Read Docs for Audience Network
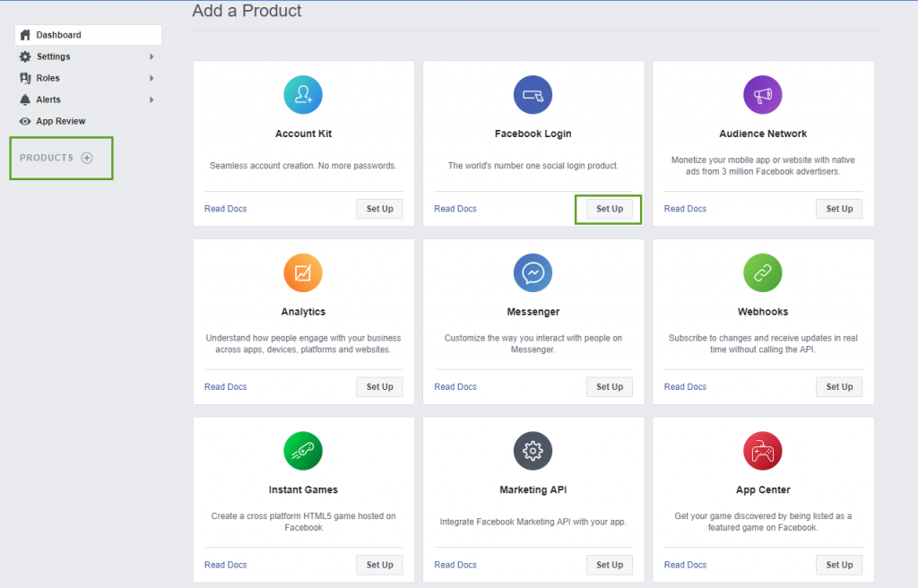The image size is (918, 588). pos(685,209)
